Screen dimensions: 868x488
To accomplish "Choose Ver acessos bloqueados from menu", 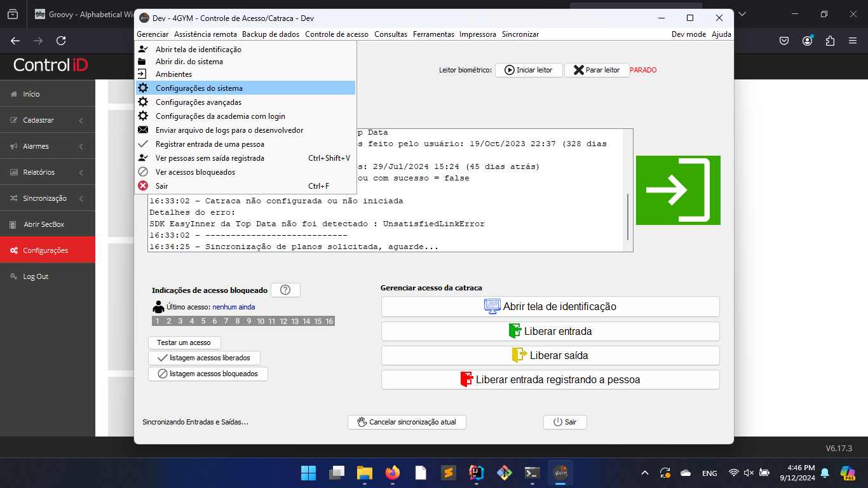I will pyautogui.click(x=195, y=172).
